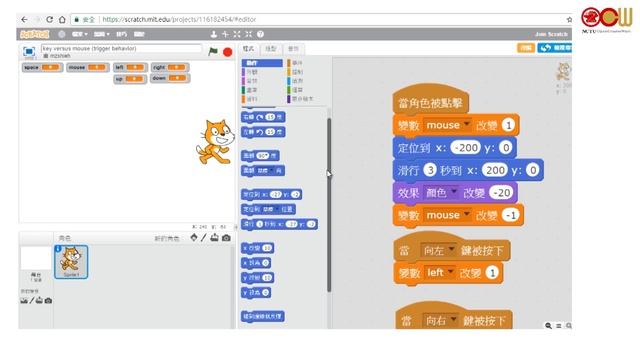
Task: Click the orange share button
Action: coord(526,48)
